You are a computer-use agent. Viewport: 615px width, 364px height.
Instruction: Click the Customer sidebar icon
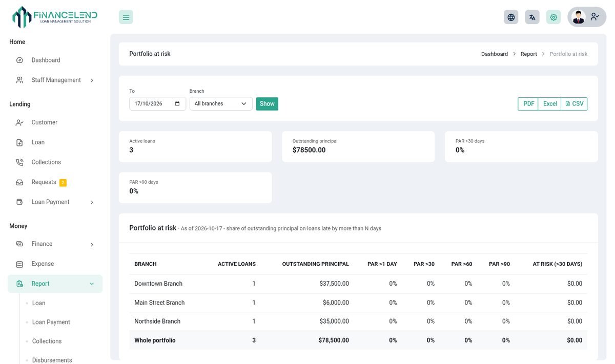[x=19, y=122]
